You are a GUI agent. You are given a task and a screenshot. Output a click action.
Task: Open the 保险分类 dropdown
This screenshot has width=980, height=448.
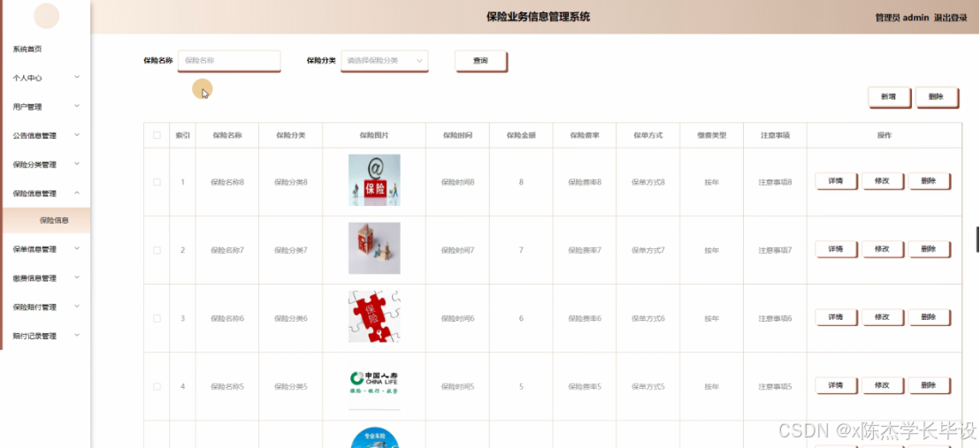click(x=385, y=61)
